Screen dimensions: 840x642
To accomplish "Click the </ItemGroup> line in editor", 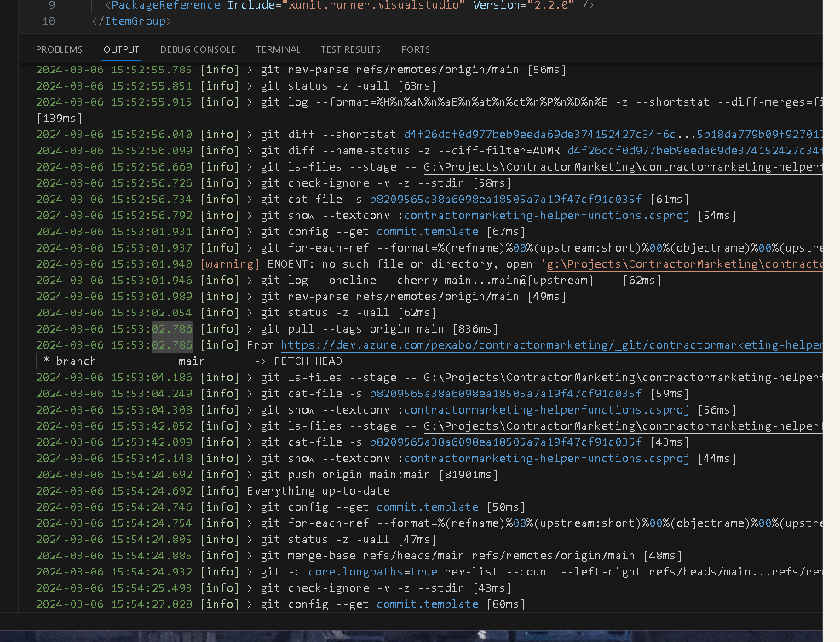I will coord(132,21).
